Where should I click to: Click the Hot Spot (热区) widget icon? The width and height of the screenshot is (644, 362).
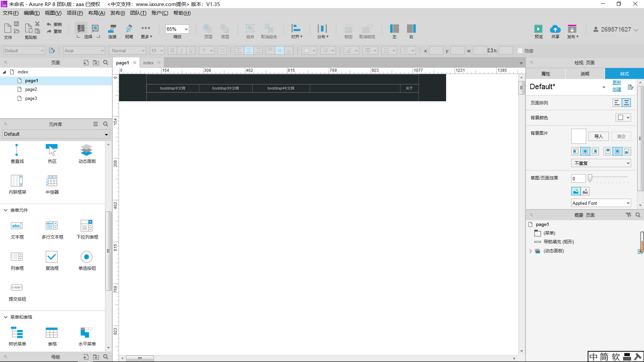(52, 150)
